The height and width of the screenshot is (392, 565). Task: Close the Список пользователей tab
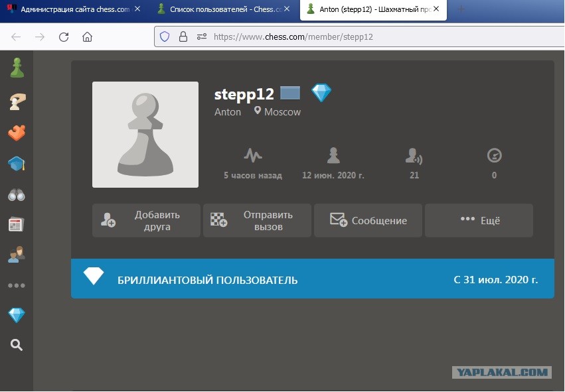coord(286,9)
